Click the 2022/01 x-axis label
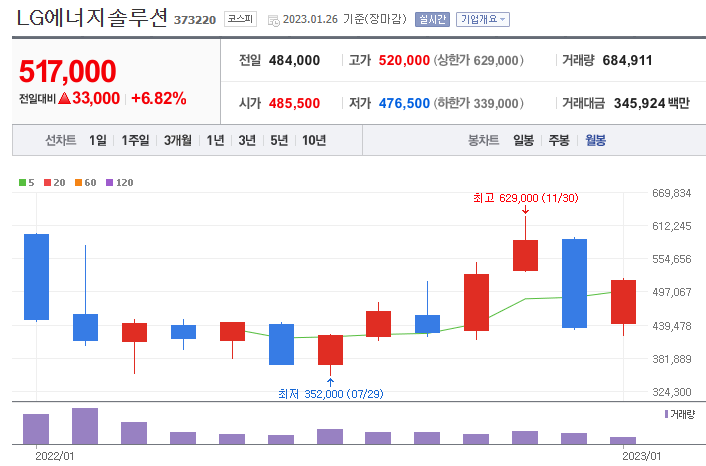The image size is (706, 466). click(x=54, y=456)
